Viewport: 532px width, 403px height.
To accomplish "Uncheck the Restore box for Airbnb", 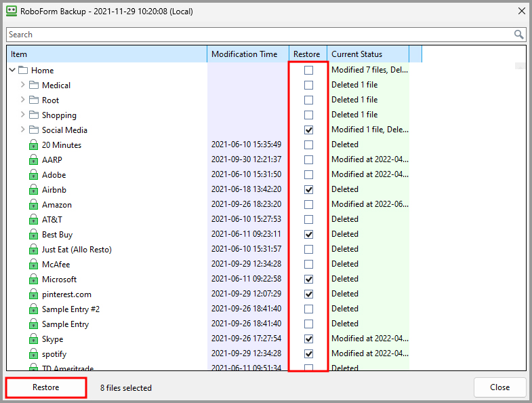I will coord(308,189).
